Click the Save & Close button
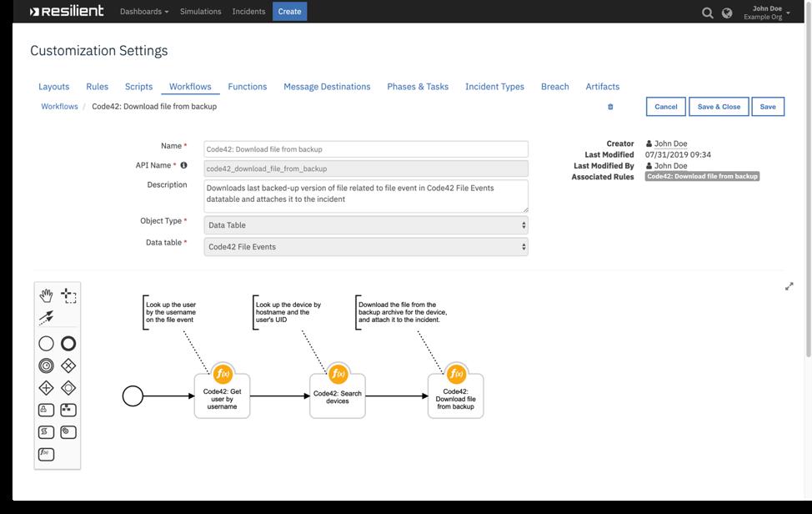This screenshot has height=514, width=812. click(x=719, y=107)
